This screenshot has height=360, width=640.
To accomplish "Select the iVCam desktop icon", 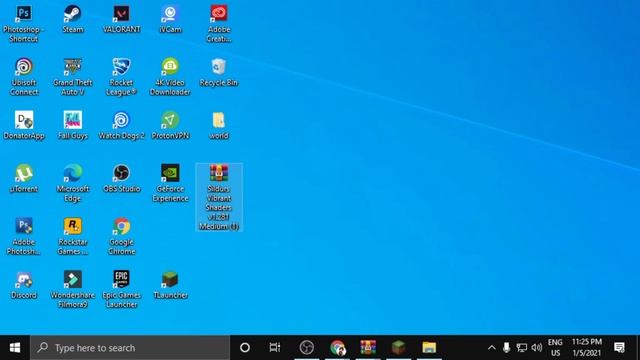I will coord(170,19).
